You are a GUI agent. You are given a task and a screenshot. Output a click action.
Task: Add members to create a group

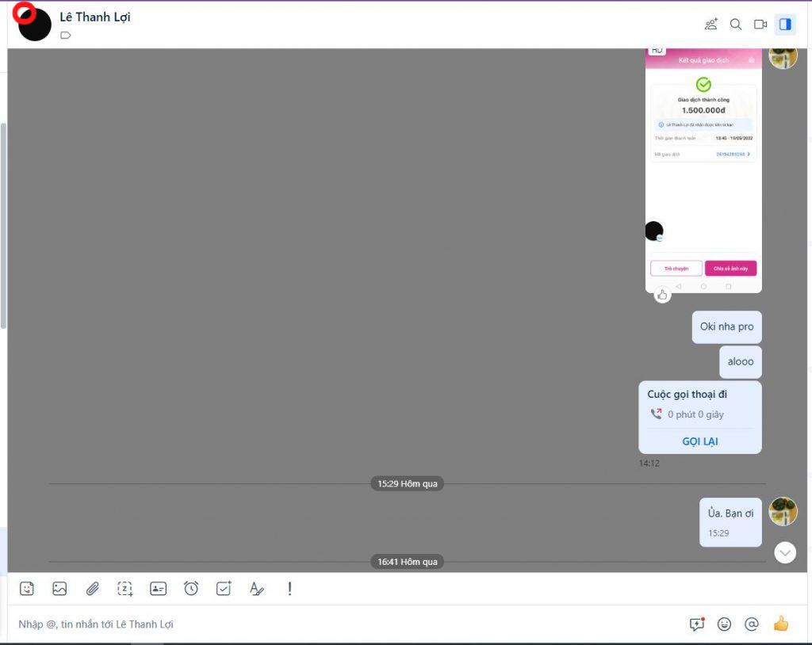[x=711, y=25]
